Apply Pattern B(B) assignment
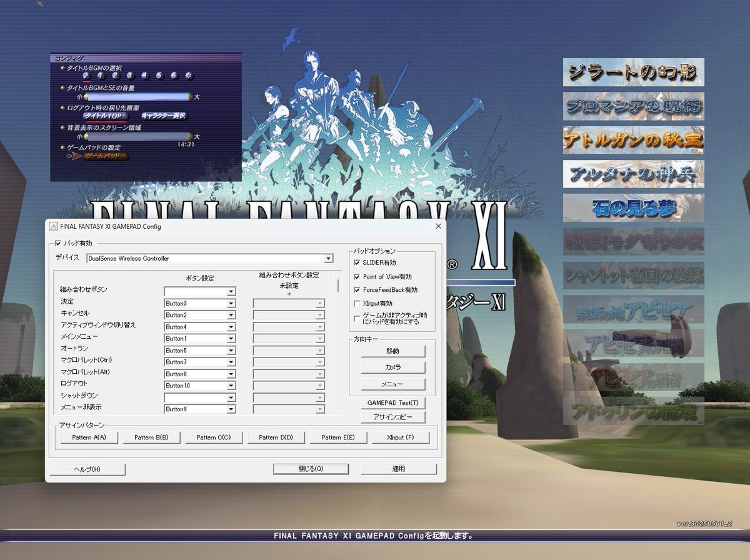 151,437
